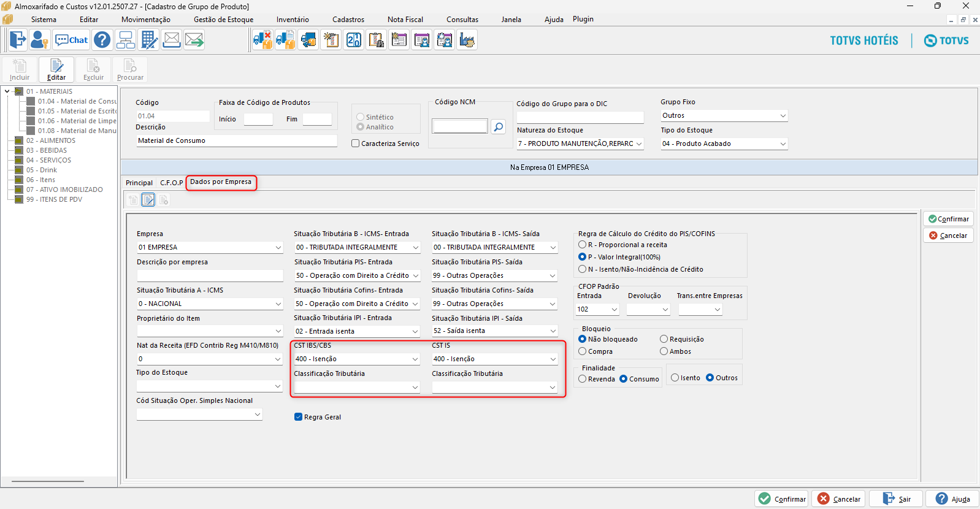The width and height of the screenshot is (980, 509).
Task: Click the truck with red X icon
Action: [x=262, y=40]
